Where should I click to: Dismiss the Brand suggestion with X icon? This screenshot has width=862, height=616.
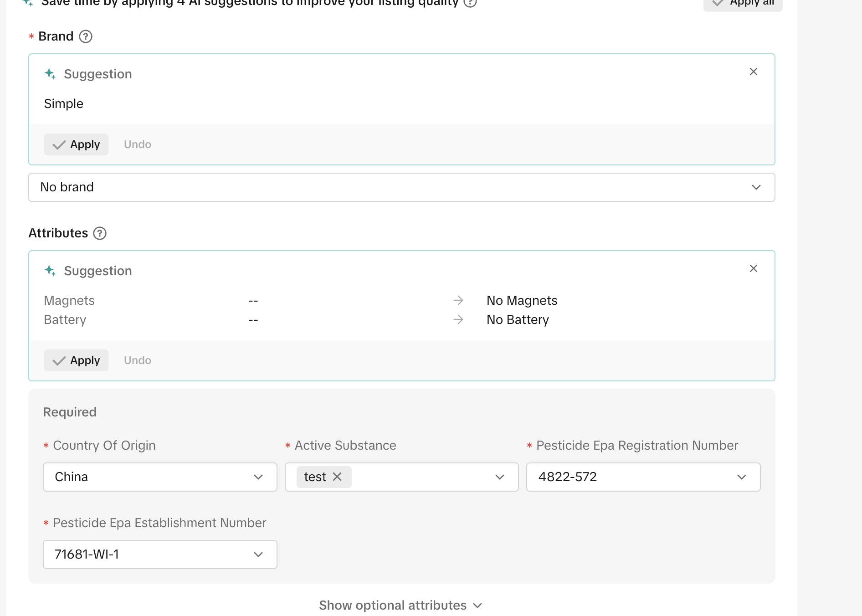753,72
